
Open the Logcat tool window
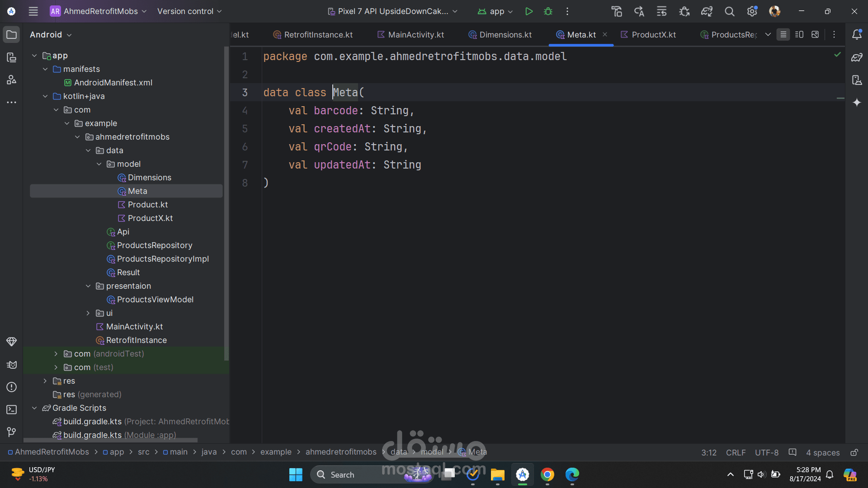pyautogui.click(x=12, y=365)
